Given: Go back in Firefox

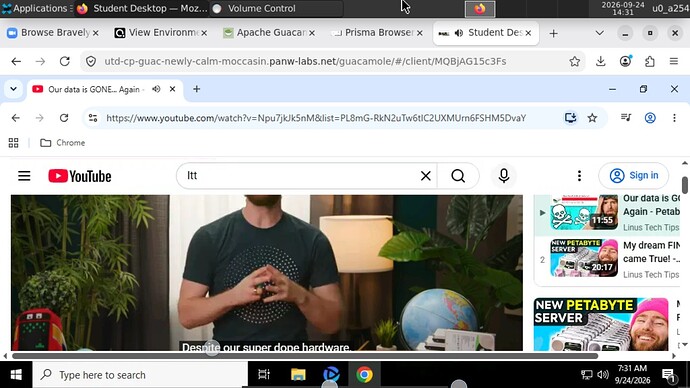Looking at the screenshot, I should tap(16, 62).
